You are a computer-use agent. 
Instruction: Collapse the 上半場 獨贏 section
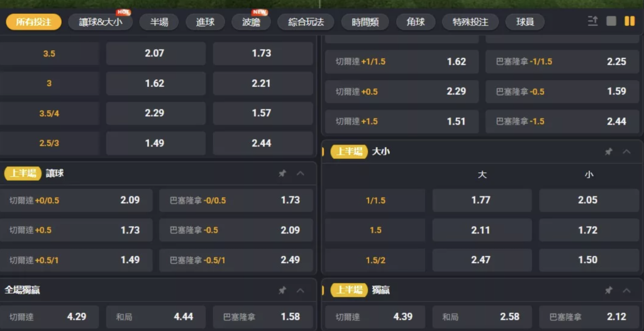[626, 290]
